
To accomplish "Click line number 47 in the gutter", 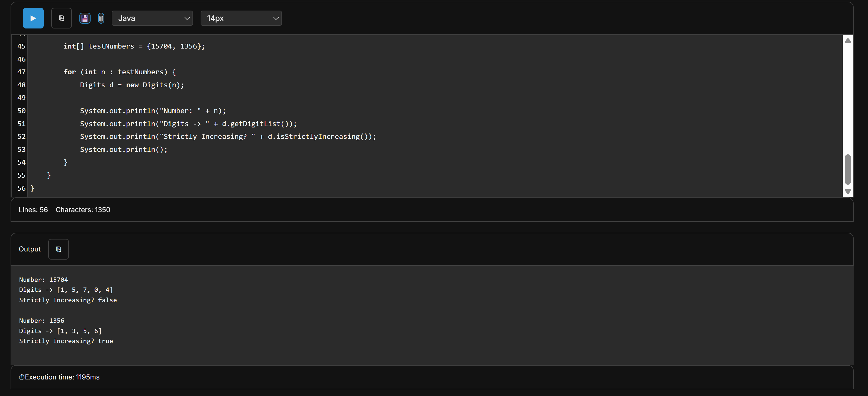I will pyautogui.click(x=21, y=72).
